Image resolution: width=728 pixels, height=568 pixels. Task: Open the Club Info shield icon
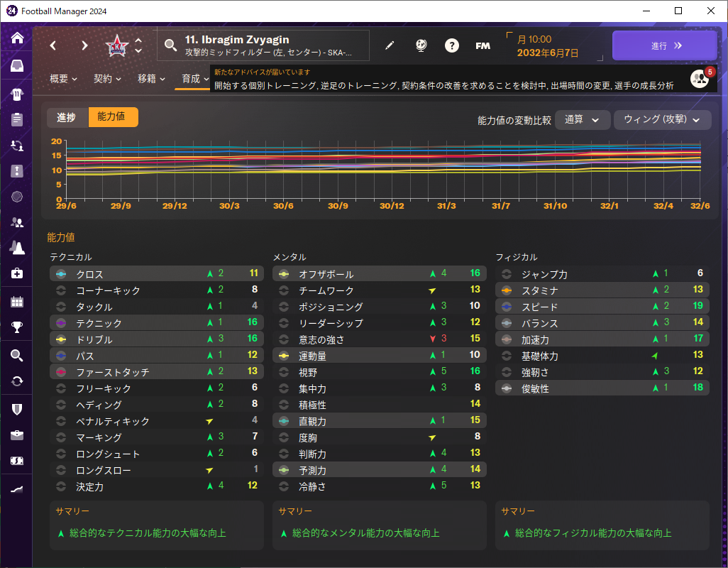(x=17, y=410)
